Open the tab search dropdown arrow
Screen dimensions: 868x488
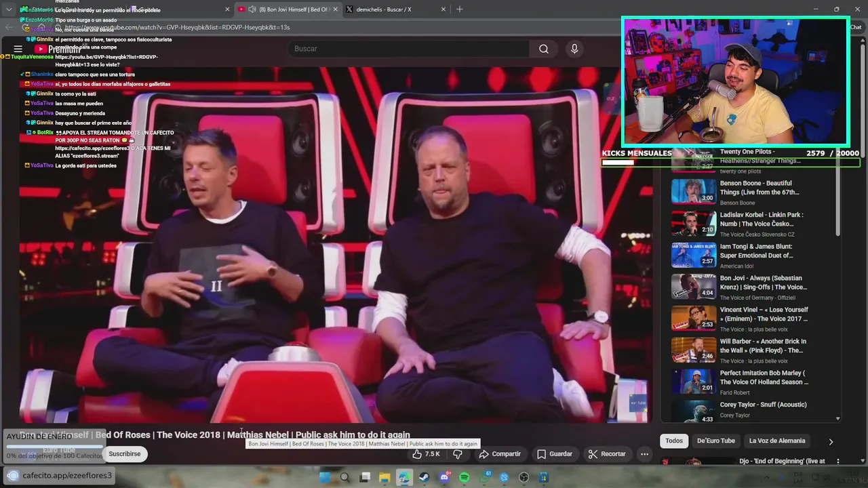tap(9, 9)
